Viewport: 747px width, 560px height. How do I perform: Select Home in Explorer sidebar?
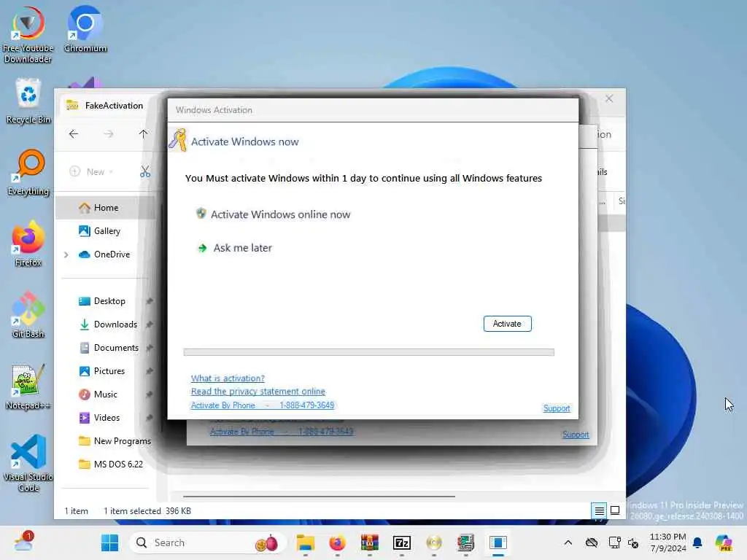pyautogui.click(x=106, y=208)
